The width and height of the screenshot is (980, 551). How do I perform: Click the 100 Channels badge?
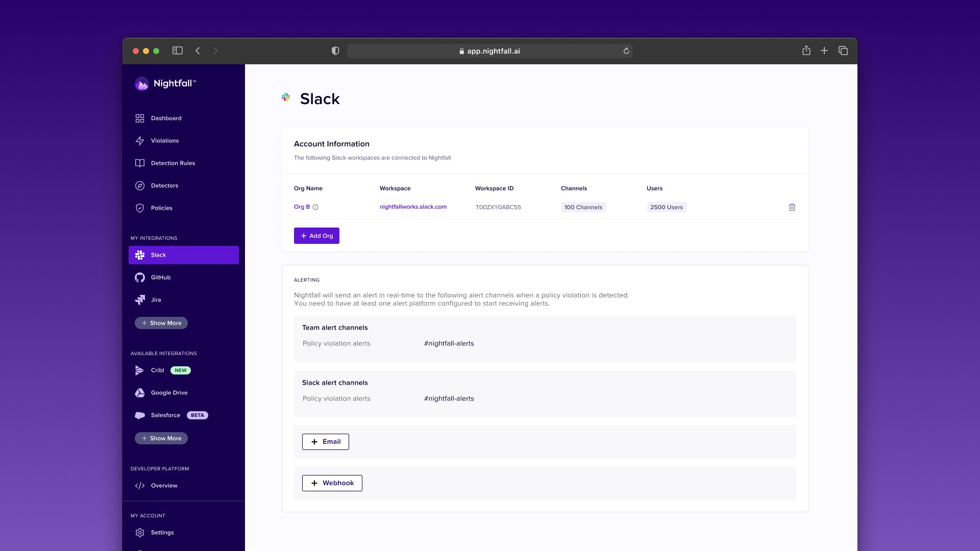(583, 207)
